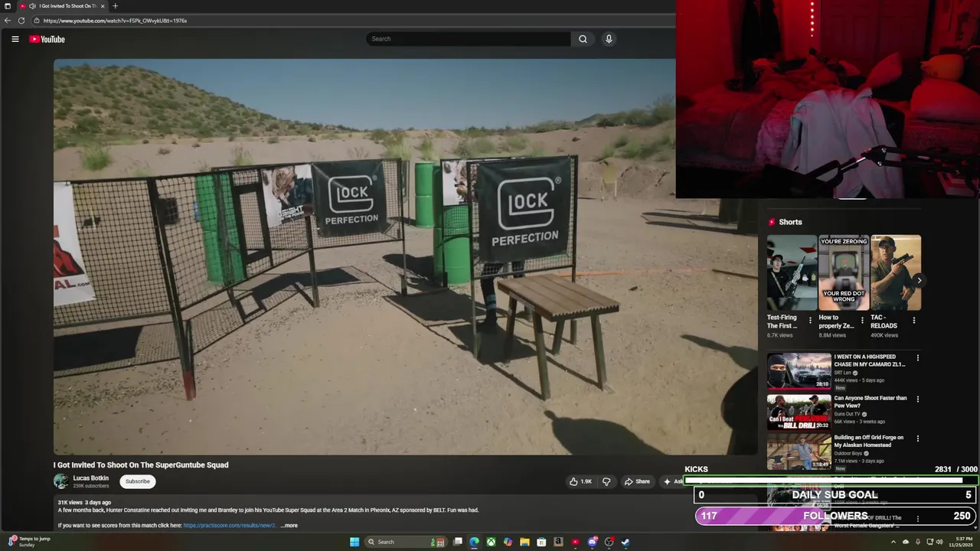Click the Ask button beside Share
This screenshot has width=980, height=551.
[673, 481]
